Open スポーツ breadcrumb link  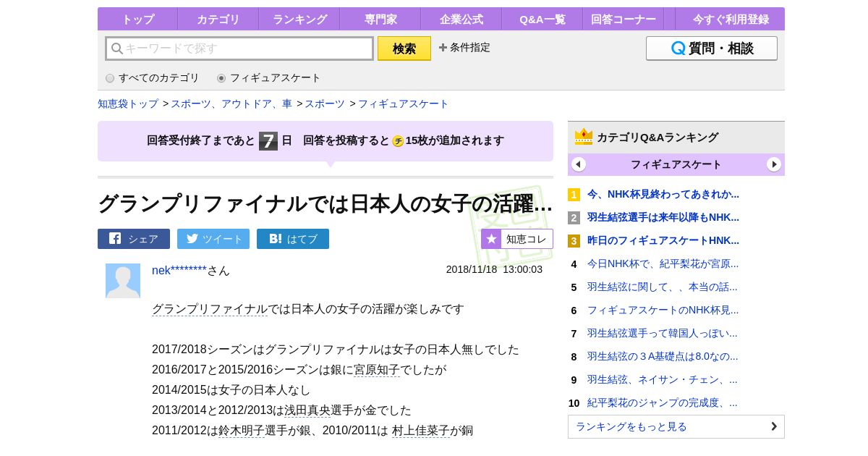point(325,104)
